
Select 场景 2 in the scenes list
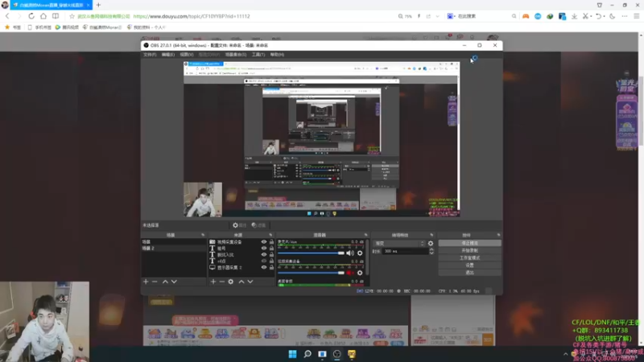174,249
